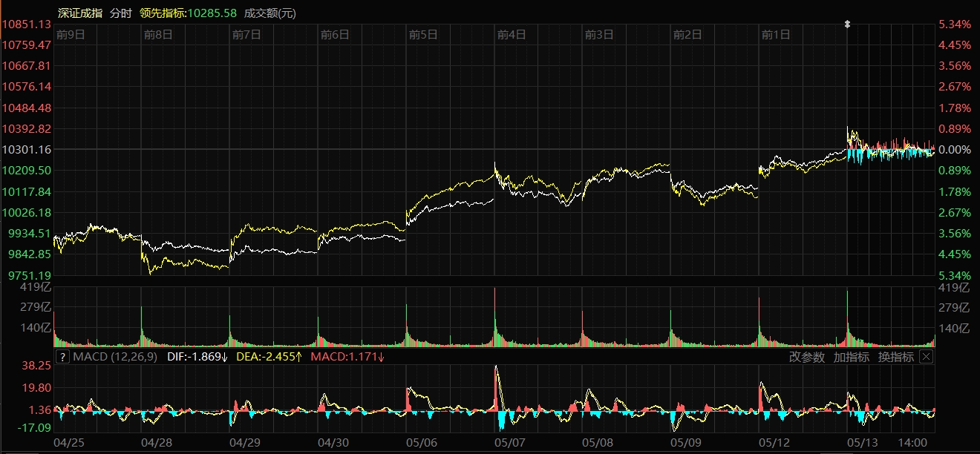Select the 分时 chart mode label
This screenshot has height=454, width=980.
point(121,13)
